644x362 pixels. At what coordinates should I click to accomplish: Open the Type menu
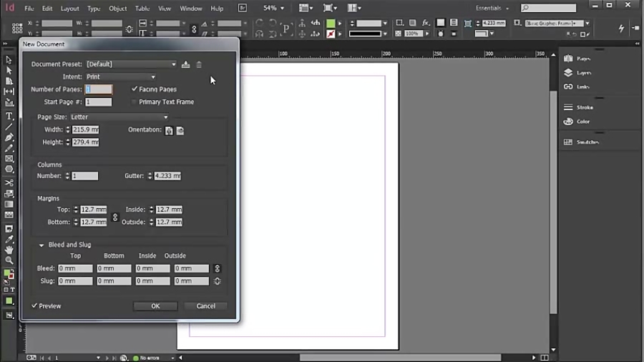[x=94, y=8]
